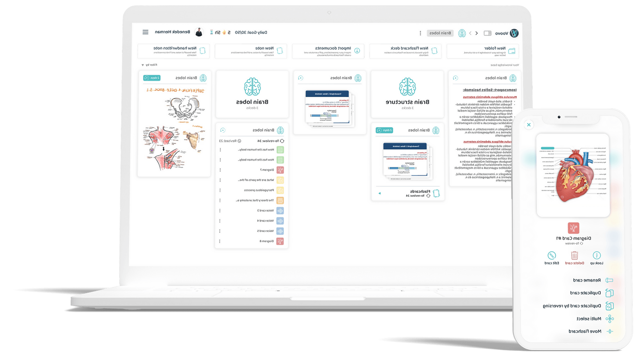Toggle the sidebar panel icon
The width and height of the screenshot is (644, 352).
[x=487, y=33]
